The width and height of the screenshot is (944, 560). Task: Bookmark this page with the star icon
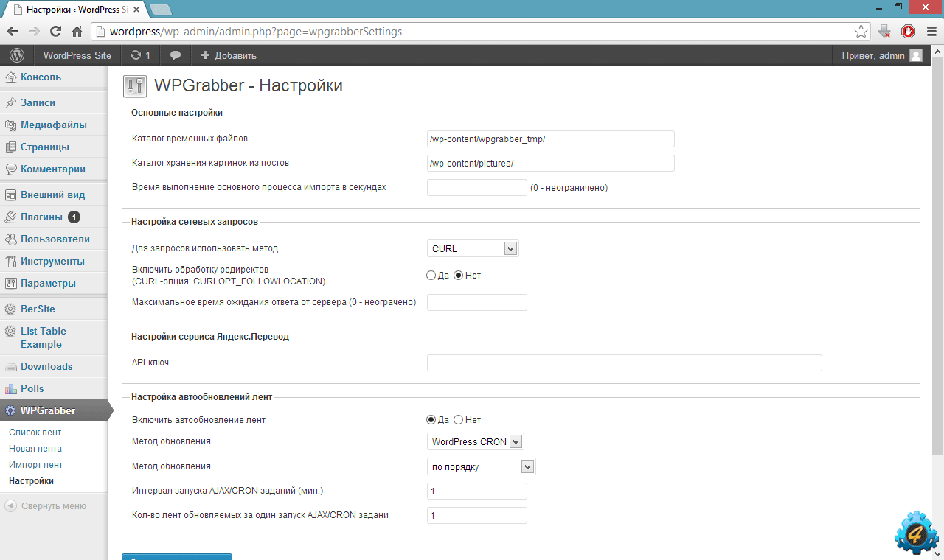(x=861, y=32)
